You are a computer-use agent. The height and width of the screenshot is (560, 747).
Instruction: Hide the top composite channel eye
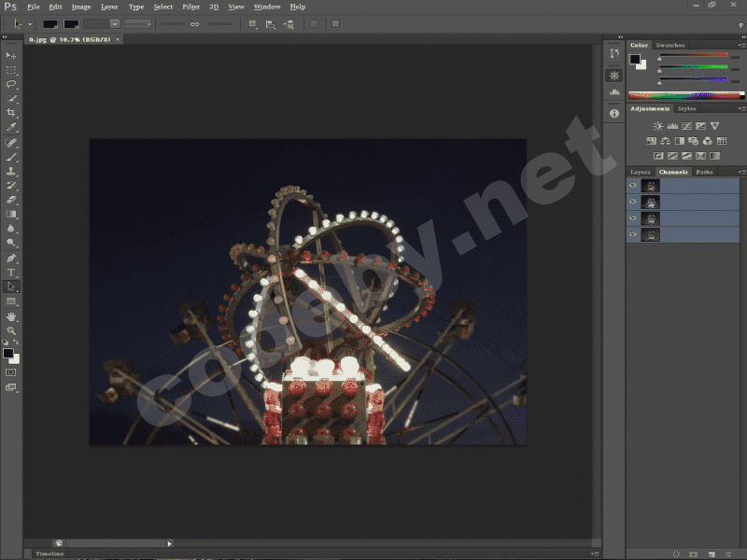(x=633, y=186)
